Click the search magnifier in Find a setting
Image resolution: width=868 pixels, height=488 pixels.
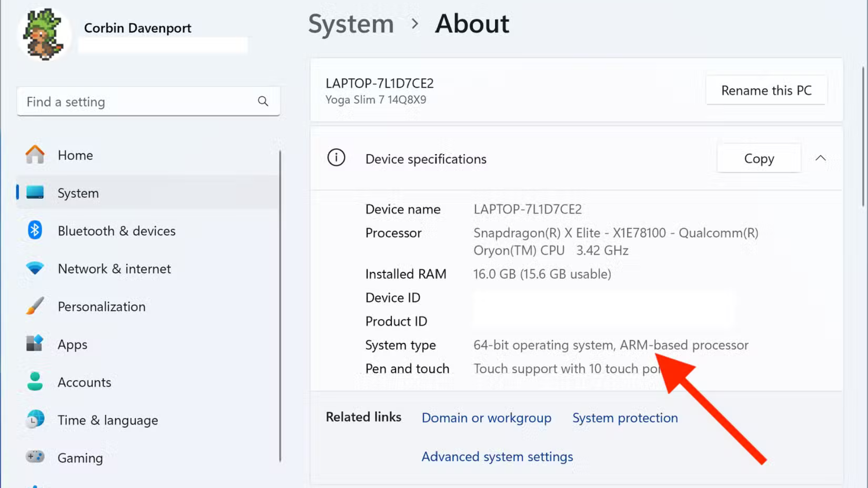263,101
